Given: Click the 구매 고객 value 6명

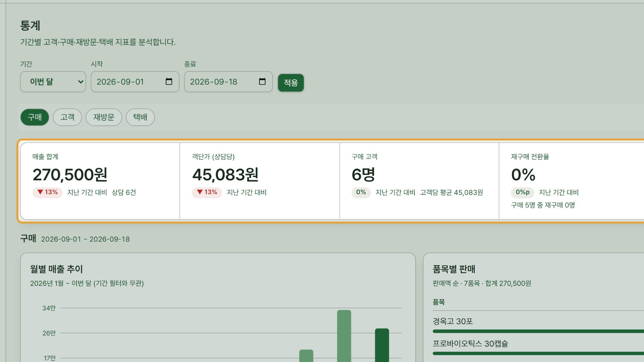Looking at the screenshot, I should 363,175.
